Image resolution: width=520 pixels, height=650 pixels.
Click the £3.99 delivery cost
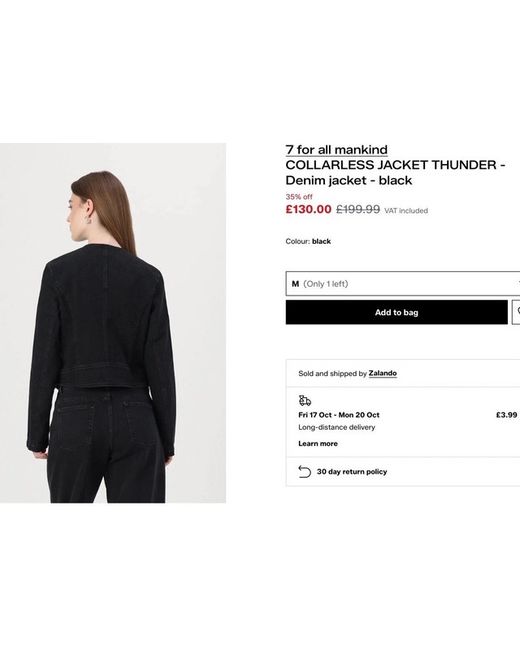click(x=506, y=415)
